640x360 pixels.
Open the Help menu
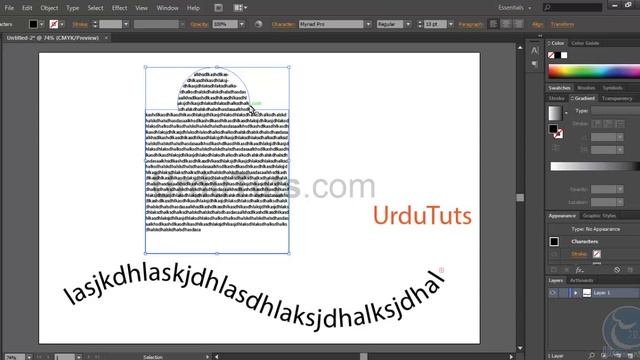click(193, 8)
